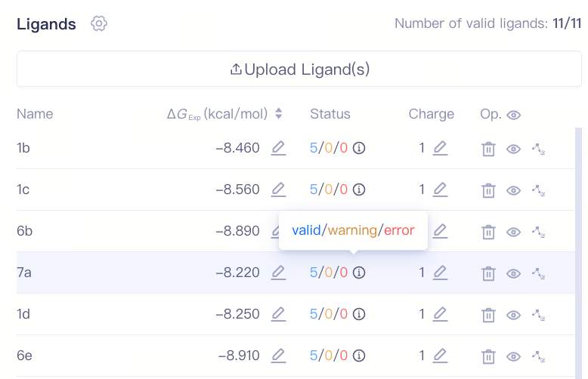This screenshot has width=588, height=379.
Task: Edit charge for ligand 1c
Action: pyautogui.click(x=440, y=189)
